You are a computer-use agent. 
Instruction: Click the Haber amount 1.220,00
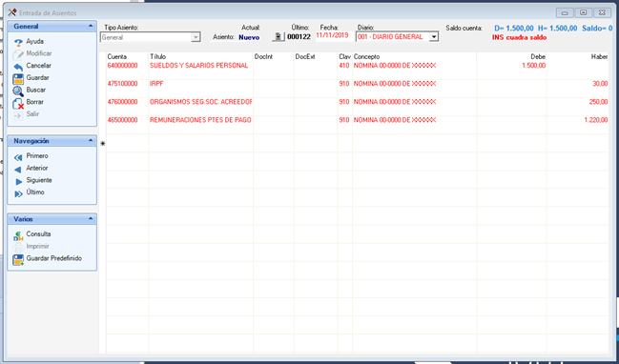[x=596, y=120]
